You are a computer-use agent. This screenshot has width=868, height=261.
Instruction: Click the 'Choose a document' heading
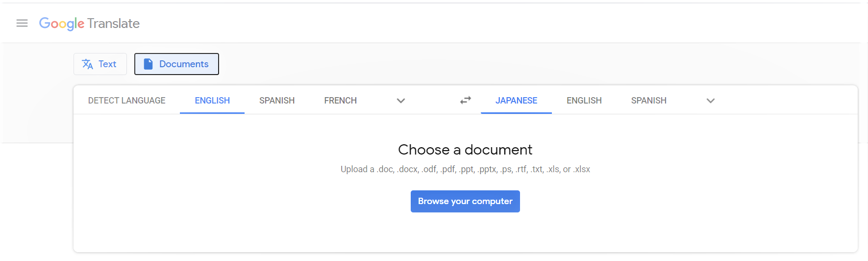(x=465, y=150)
